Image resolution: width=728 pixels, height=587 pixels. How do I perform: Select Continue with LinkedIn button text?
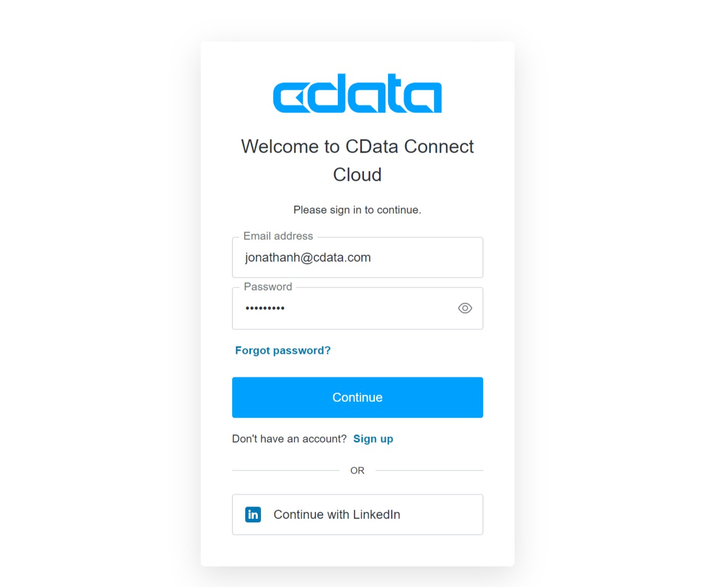(337, 514)
